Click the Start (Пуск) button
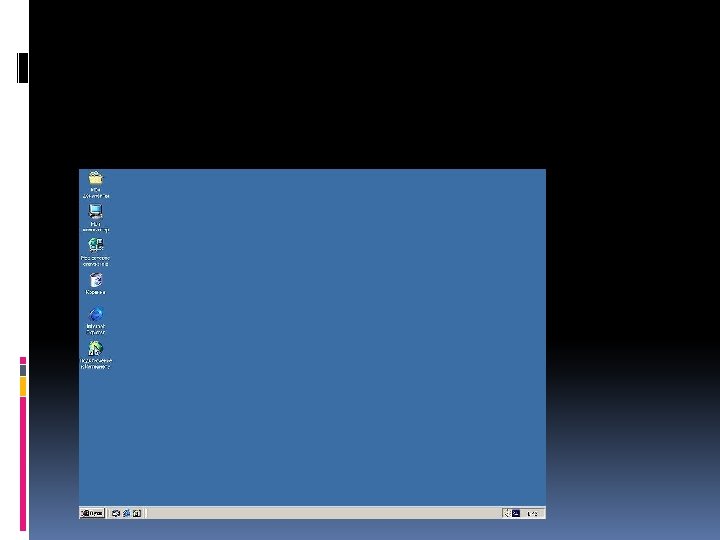The height and width of the screenshot is (540, 720). click(92, 513)
